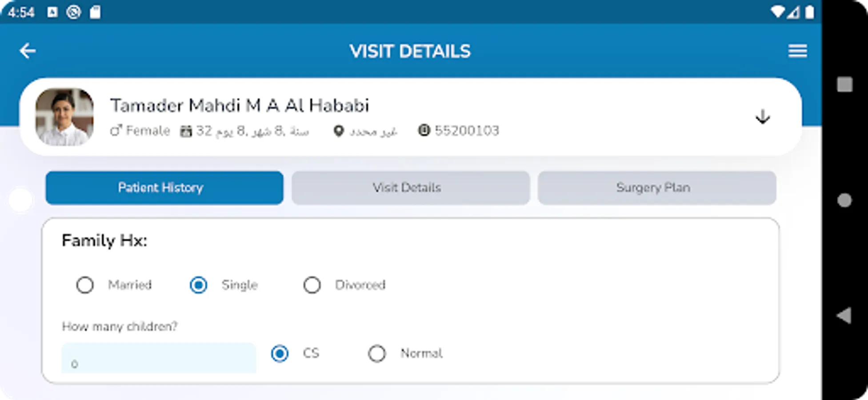Choose the Normal delivery option
Screen dimensions: 868x400
(377, 354)
